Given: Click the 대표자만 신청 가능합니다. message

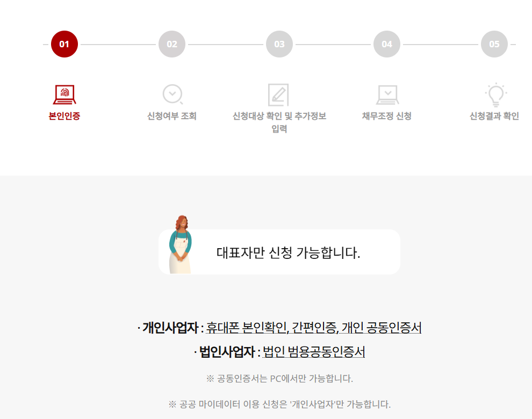Looking at the screenshot, I should 289,253.
